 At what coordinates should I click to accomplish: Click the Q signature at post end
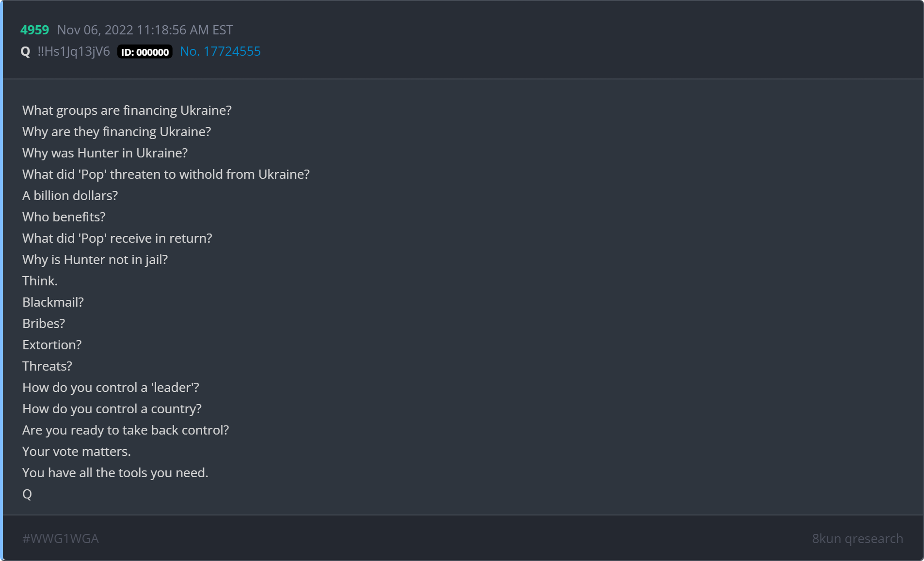tap(27, 494)
